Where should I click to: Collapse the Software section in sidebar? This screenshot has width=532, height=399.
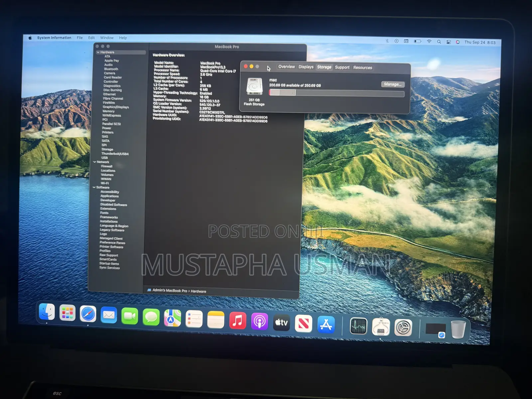tap(94, 188)
